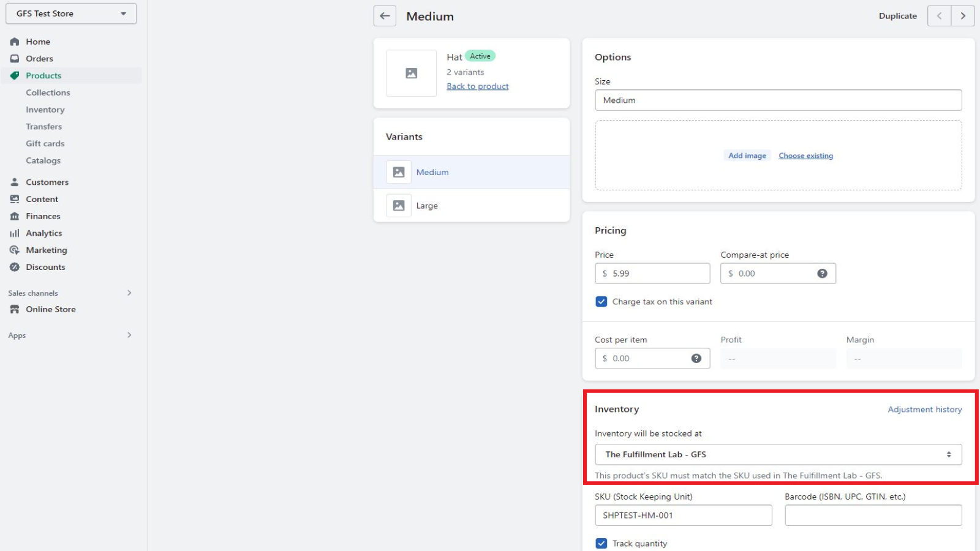Screen dimensions: 980x551
Task: Click help icon in Compare-at price field
Action: tap(822, 274)
